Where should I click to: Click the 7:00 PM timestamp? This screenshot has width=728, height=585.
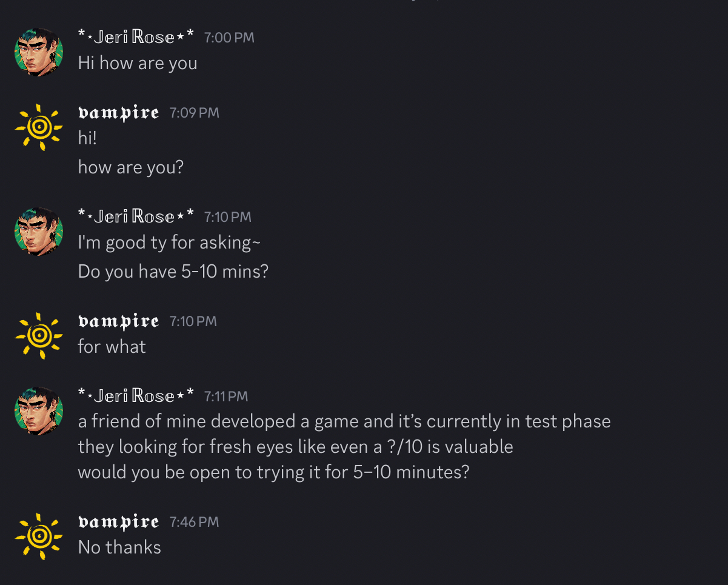coord(229,38)
